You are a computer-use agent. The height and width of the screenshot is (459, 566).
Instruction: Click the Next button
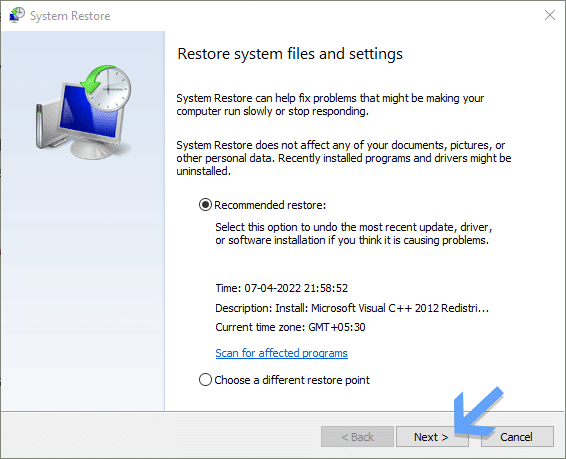point(432,437)
